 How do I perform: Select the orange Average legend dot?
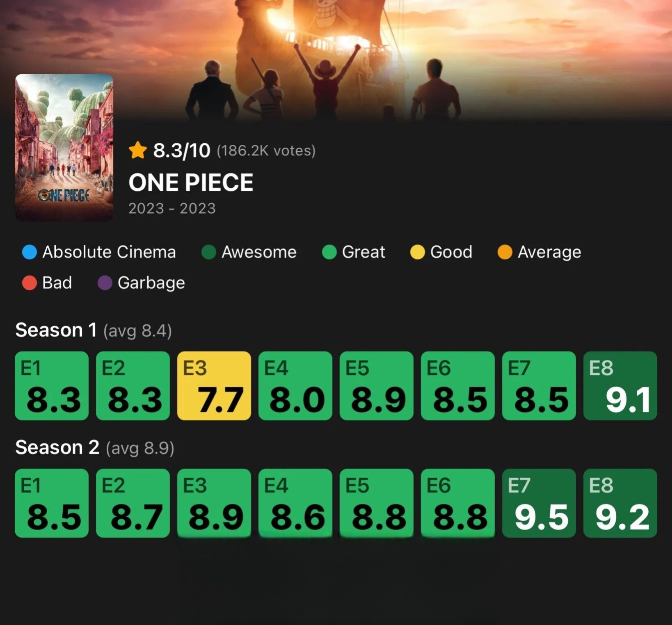pyautogui.click(x=505, y=252)
